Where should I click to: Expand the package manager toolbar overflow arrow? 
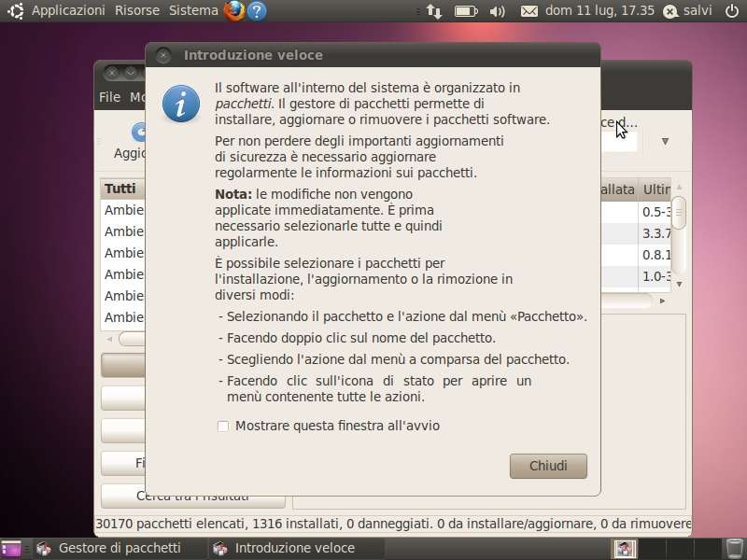pyautogui.click(x=665, y=141)
